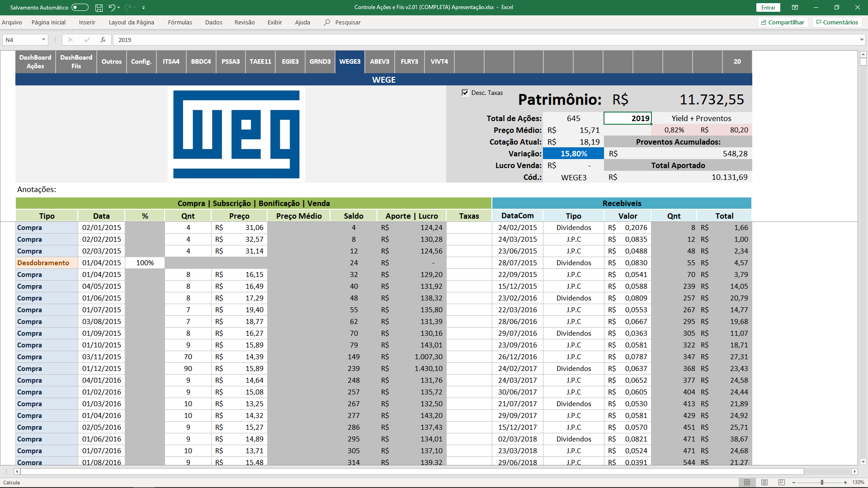The width and height of the screenshot is (868, 488).
Task: Open the Página Inicial ribbon tab
Action: [x=48, y=22]
